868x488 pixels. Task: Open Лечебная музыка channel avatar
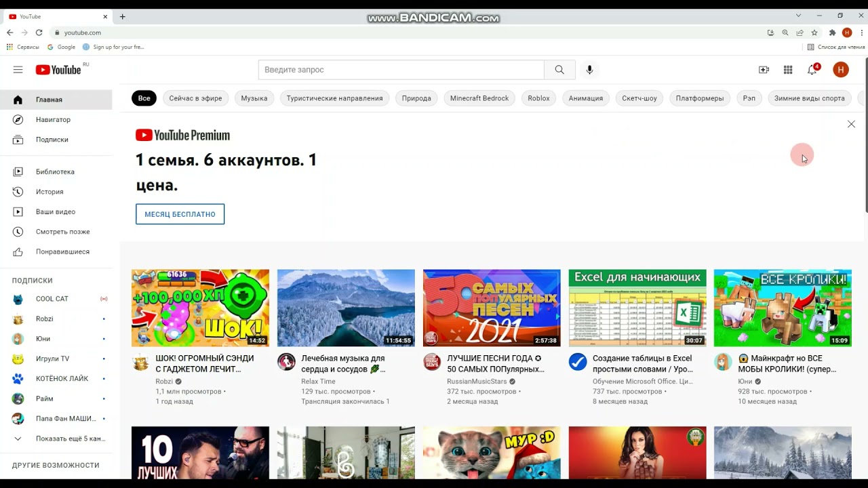(x=286, y=362)
